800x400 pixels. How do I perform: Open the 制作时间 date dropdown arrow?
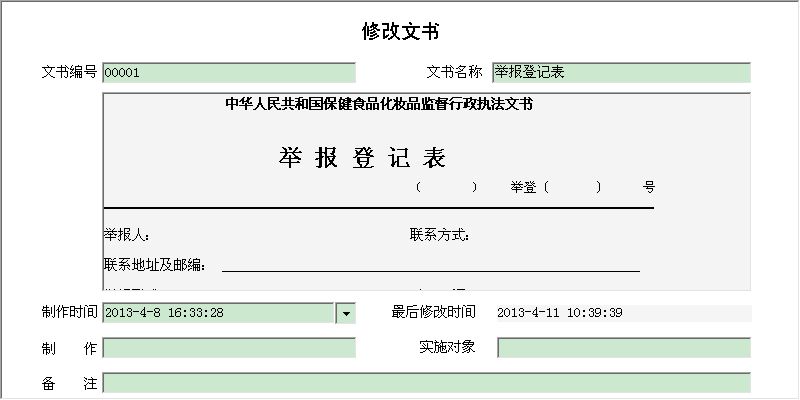345,313
